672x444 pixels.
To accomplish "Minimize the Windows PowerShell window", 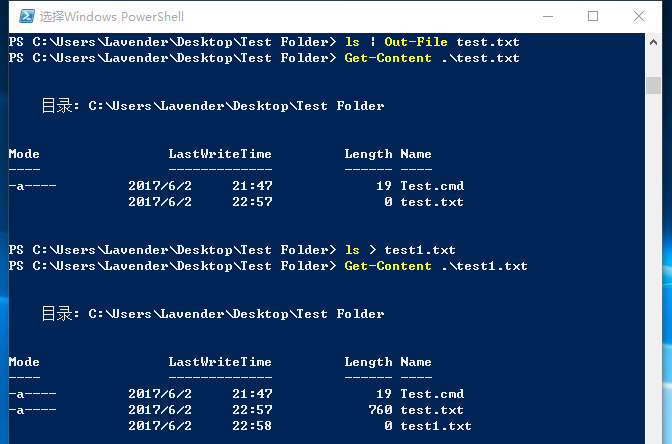I will click(x=546, y=16).
